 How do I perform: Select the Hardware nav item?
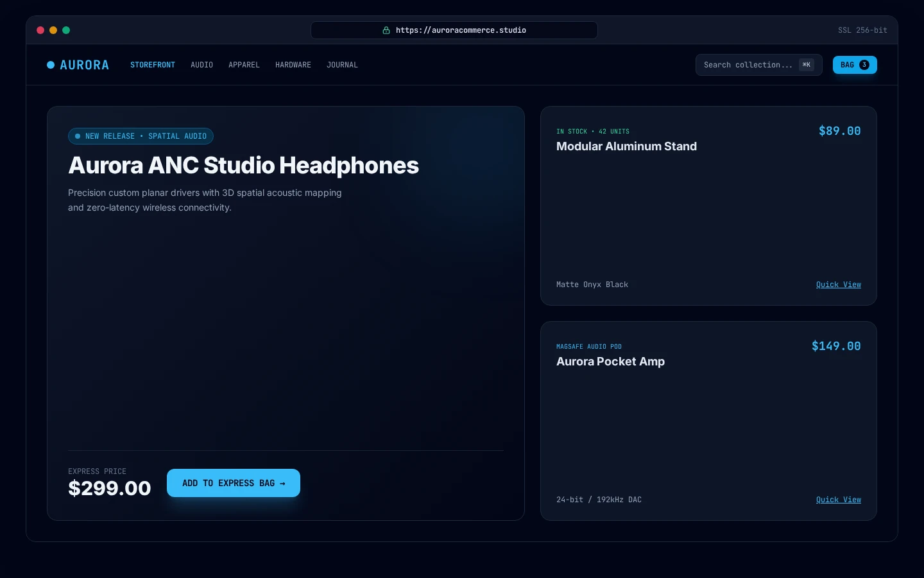293,65
